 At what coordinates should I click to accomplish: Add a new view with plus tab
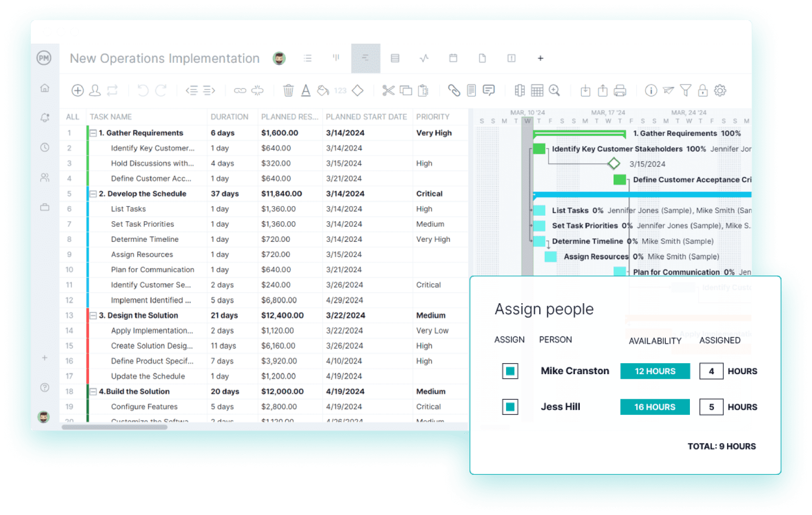tap(541, 58)
